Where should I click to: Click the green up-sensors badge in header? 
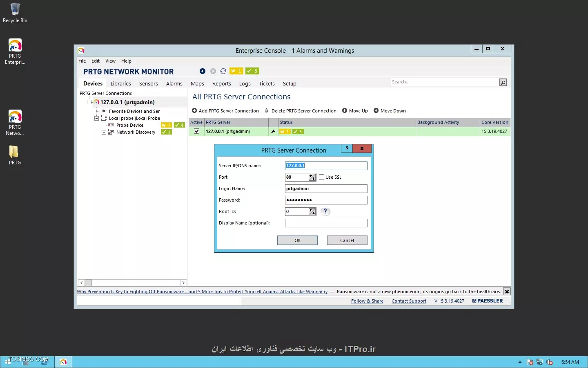[x=252, y=71]
